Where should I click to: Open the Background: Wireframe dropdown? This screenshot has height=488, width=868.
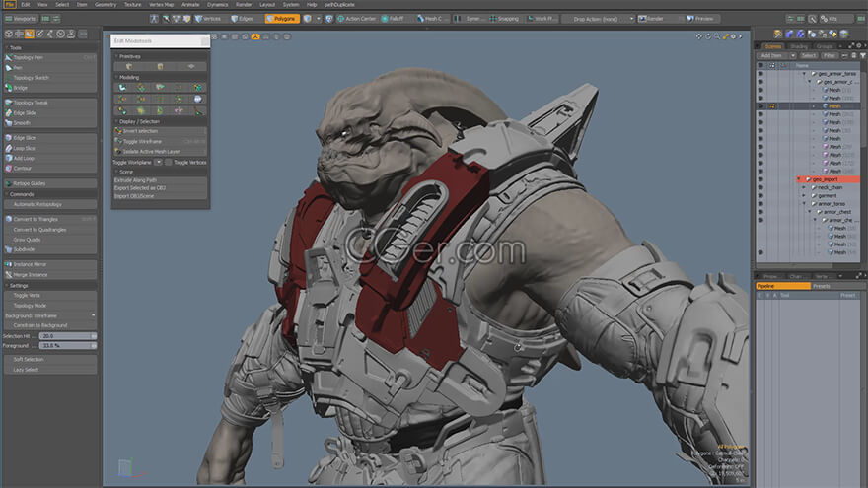[x=50, y=315]
